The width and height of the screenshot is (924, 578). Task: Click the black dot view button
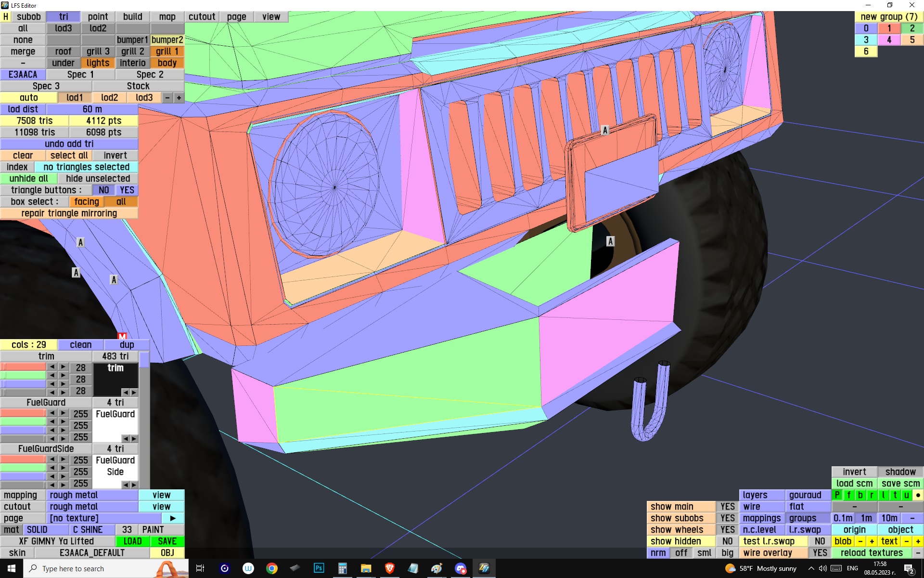[x=918, y=495]
